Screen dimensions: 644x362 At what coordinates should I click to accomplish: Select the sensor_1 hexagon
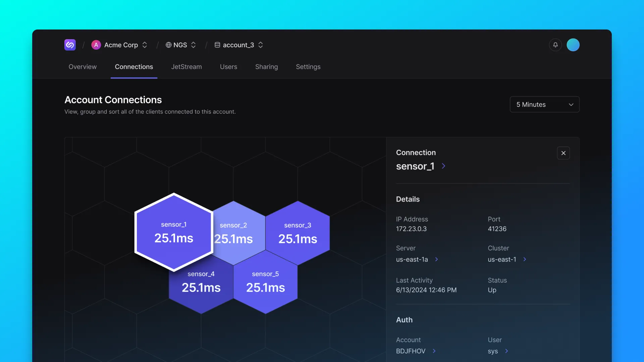174,232
